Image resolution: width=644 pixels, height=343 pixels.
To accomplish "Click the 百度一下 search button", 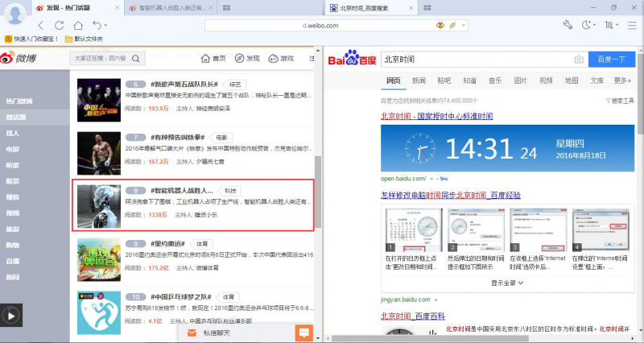I will (610, 60).
